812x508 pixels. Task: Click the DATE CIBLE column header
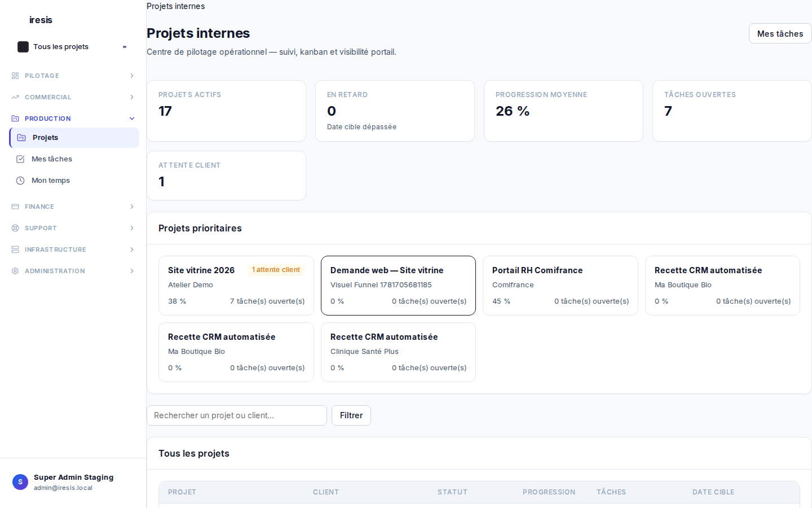713,492
